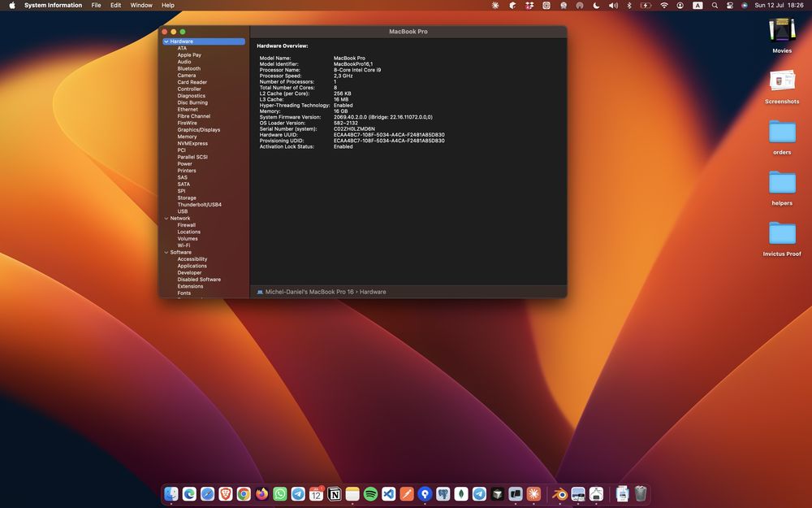Open the Apple menu icon
Image resolution: width=812 pixels, height=508 pixels.
pos(12,5)
